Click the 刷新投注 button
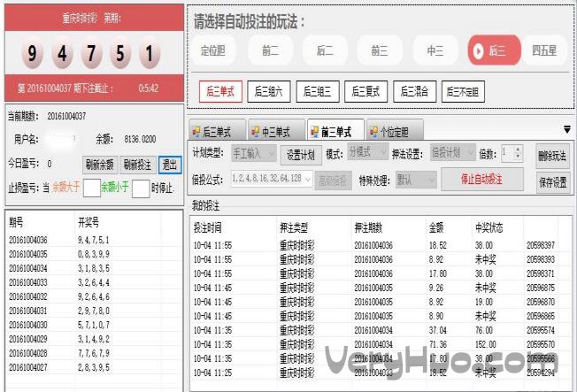Image resolution: width=577 pixels, height=392 pixels. coord(138,165)
